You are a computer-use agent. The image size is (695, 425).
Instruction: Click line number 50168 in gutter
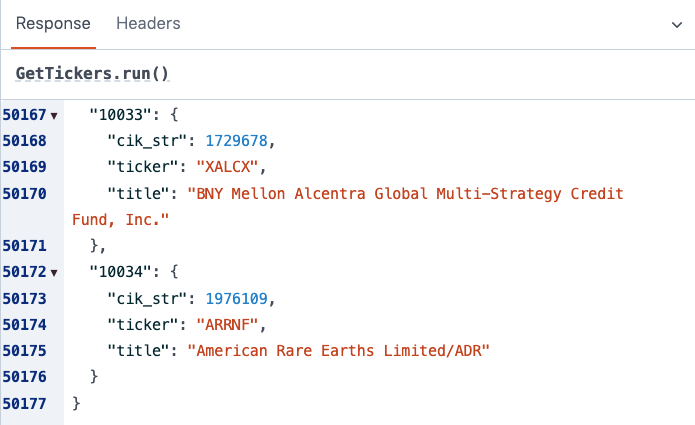pyautogui.click(x=25, y=141)
